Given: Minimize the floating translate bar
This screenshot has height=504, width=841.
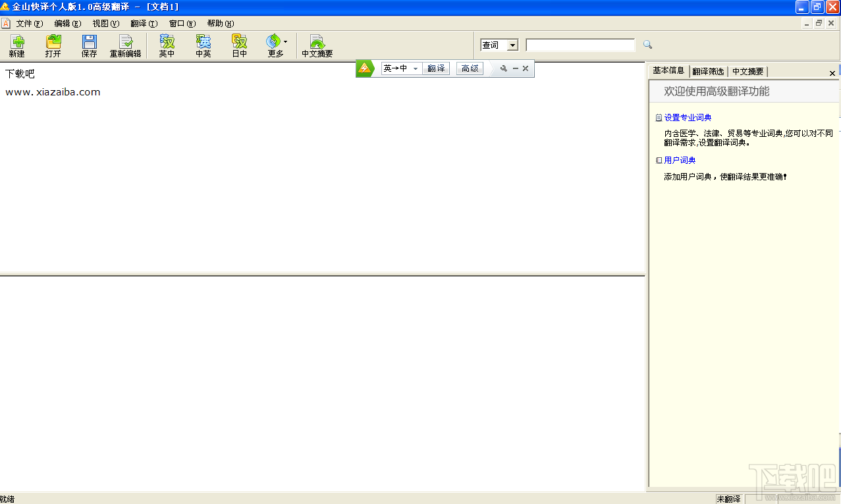Looking at the screenshot, I should coord(516,68).
